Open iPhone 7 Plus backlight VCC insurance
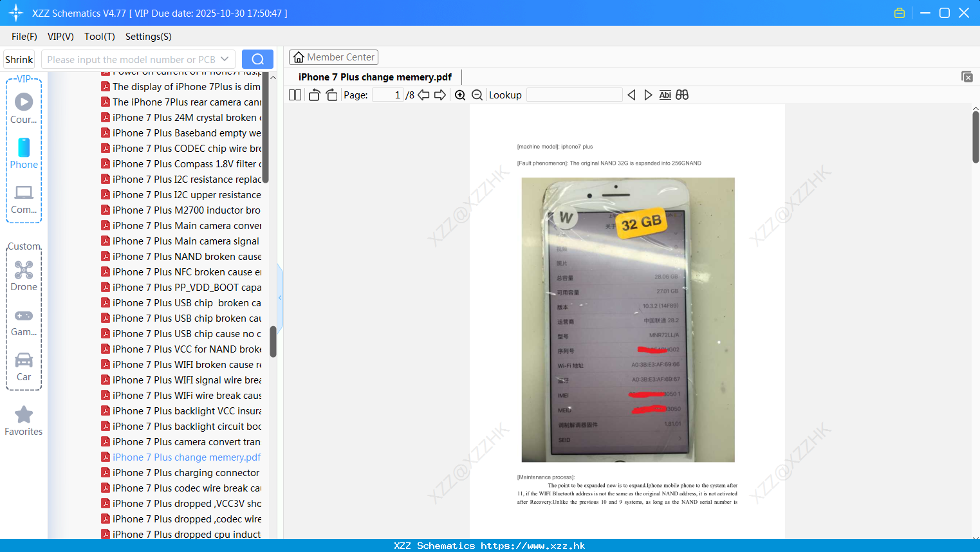980x552 pixels. tap(181, 411)
